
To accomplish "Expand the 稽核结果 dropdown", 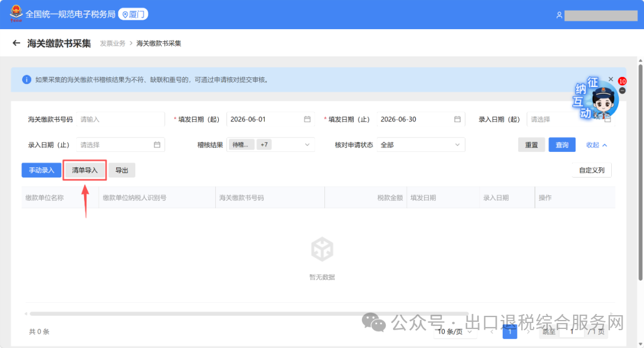I will coord(307,145).
